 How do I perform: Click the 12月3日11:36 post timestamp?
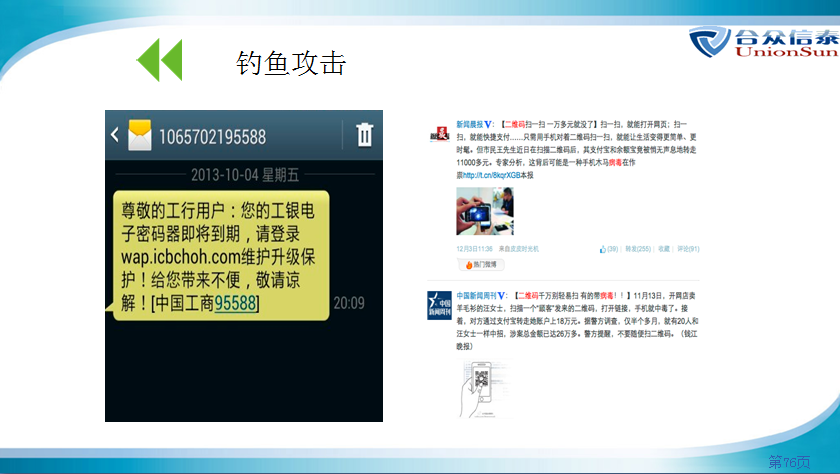point(475,249)
